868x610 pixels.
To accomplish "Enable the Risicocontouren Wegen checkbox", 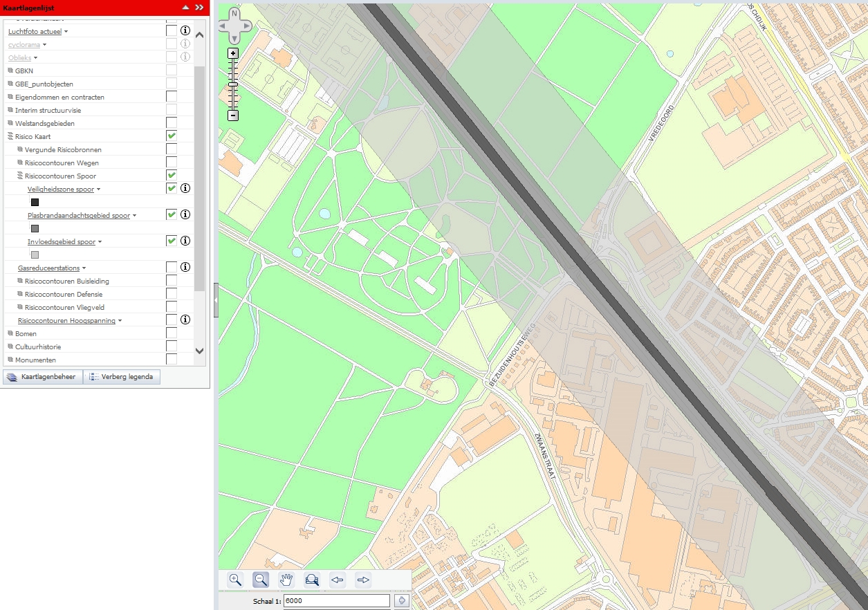I will [x=172, y=163].
